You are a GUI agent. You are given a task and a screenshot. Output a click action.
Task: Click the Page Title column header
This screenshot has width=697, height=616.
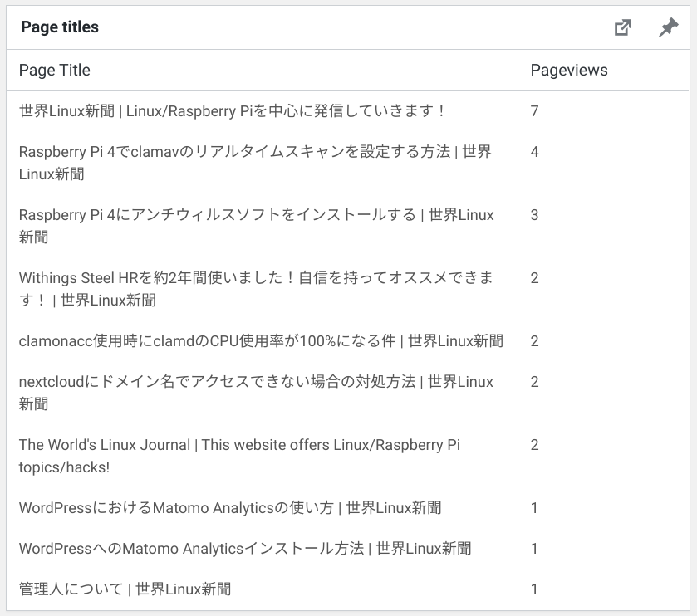coord(55,71)
